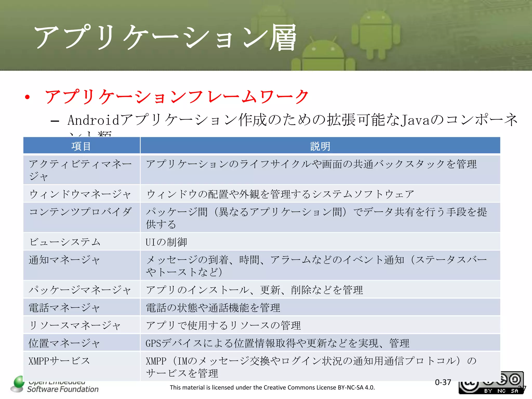
Task: Click the cell パッケージマネージャ
Action: 82,289
